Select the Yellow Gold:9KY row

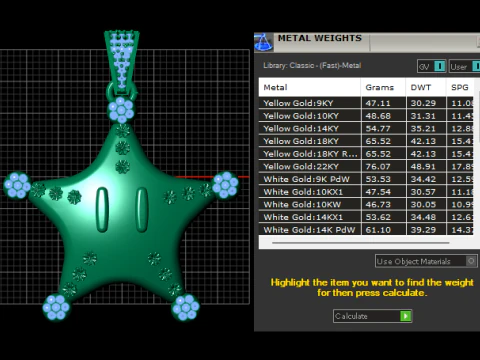pos(366,103)
